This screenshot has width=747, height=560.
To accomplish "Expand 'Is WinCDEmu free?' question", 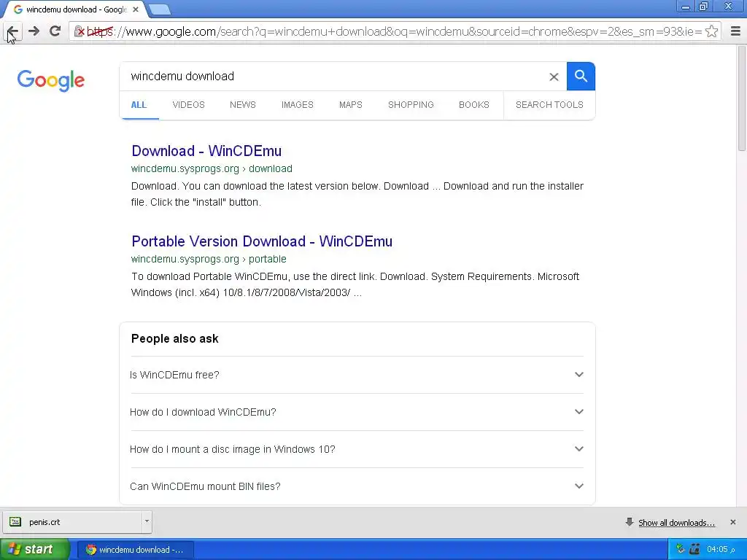I will click(357, 375).
